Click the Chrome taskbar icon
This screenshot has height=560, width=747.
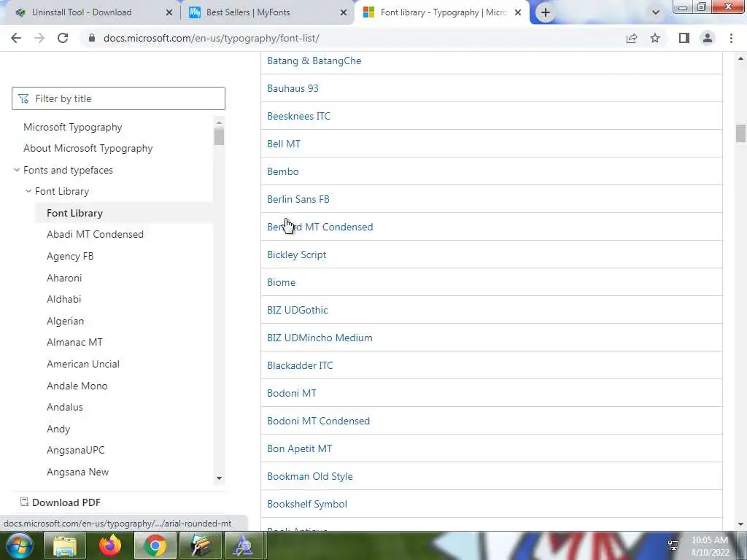155,545
